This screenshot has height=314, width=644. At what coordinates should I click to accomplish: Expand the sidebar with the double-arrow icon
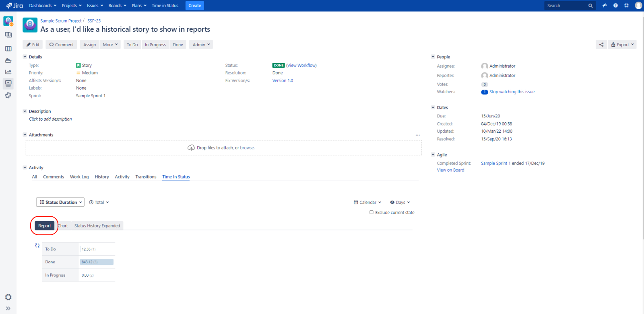point(8,308)
